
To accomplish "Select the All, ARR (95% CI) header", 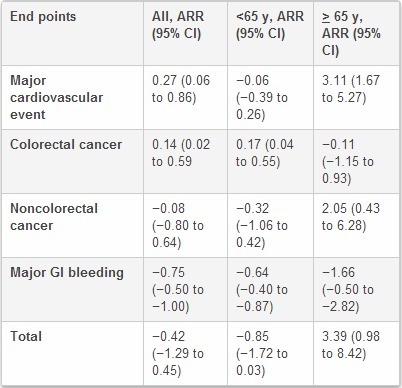I will tap(185, 33).
